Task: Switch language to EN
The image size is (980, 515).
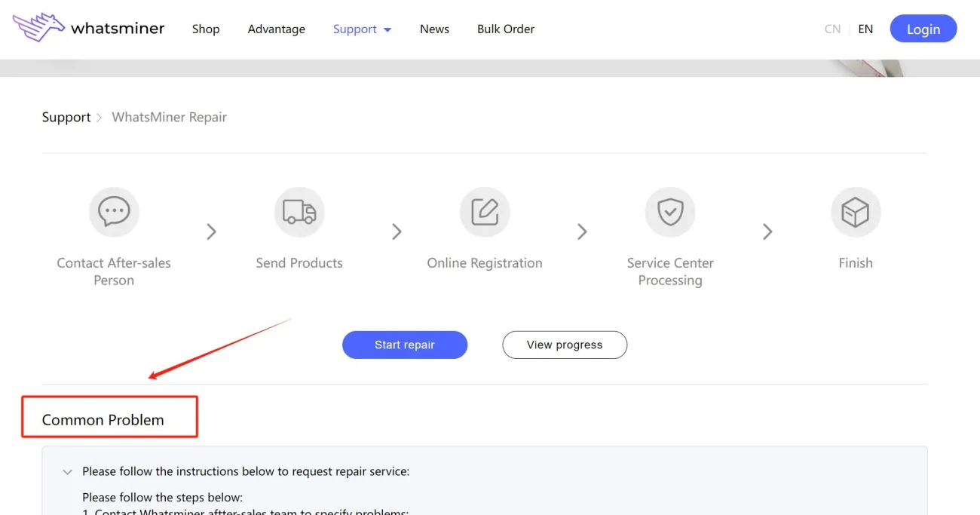Action: click(865, 29)
